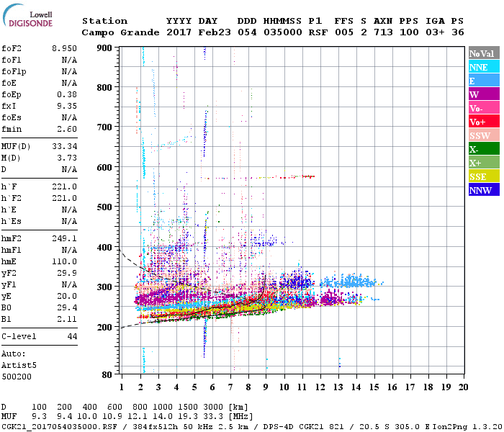Click the fxI value 9.35
This screenshot has width=504, height=432.
point(67,106)
